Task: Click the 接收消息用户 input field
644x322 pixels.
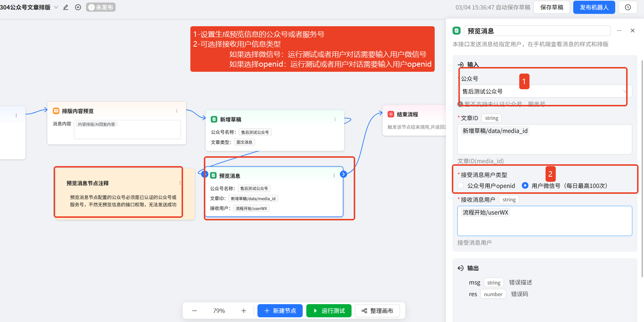Action: click(545, 221)
